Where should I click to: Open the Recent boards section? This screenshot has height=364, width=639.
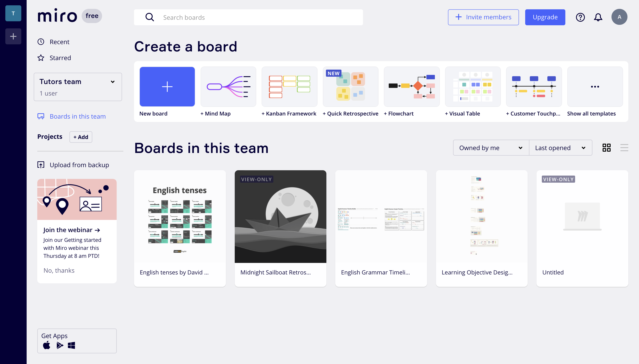pyautogui.click(x=59, y=42)
